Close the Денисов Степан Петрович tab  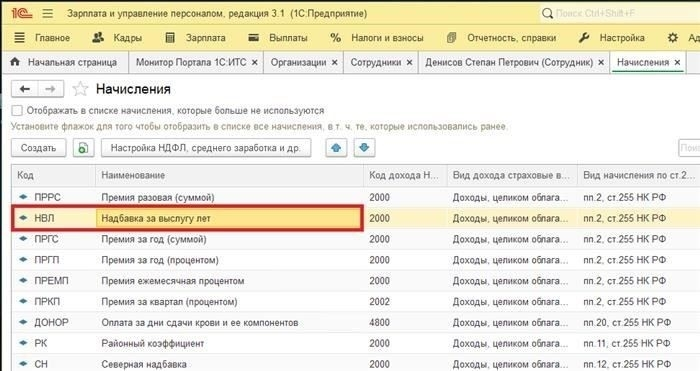601,63
